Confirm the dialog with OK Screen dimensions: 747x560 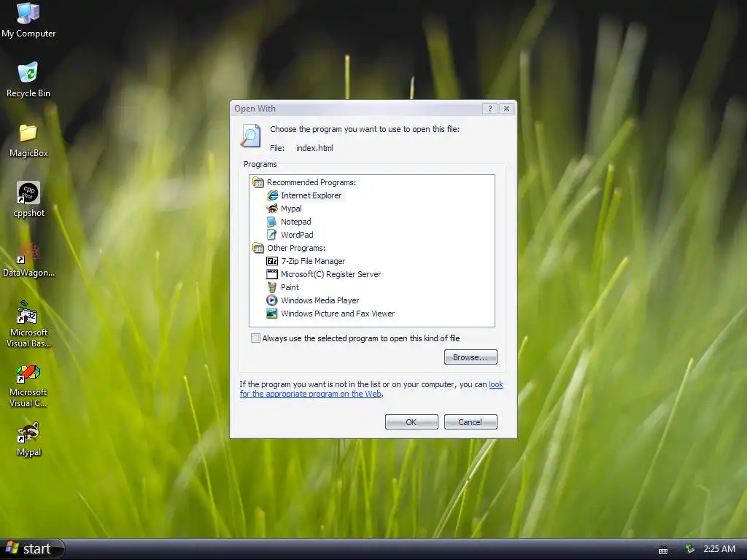(x=411, y=422)
